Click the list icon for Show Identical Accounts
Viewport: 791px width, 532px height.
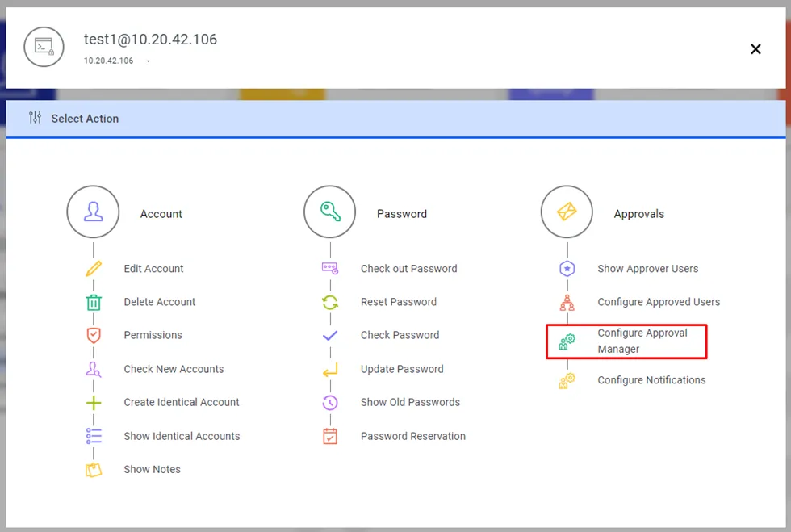(94, 436)
